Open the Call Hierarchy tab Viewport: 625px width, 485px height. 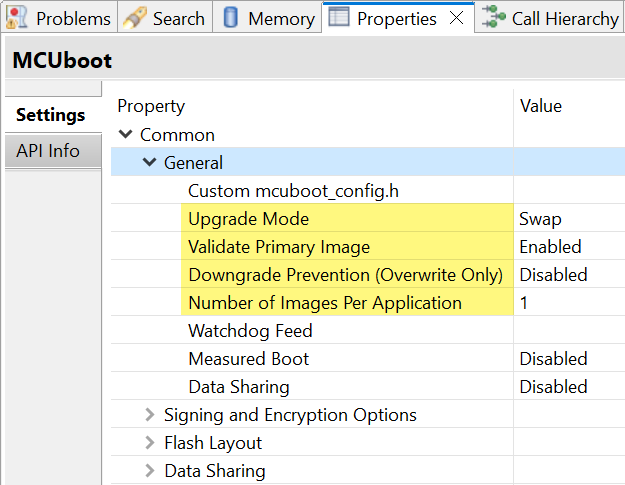click(564, 18)
